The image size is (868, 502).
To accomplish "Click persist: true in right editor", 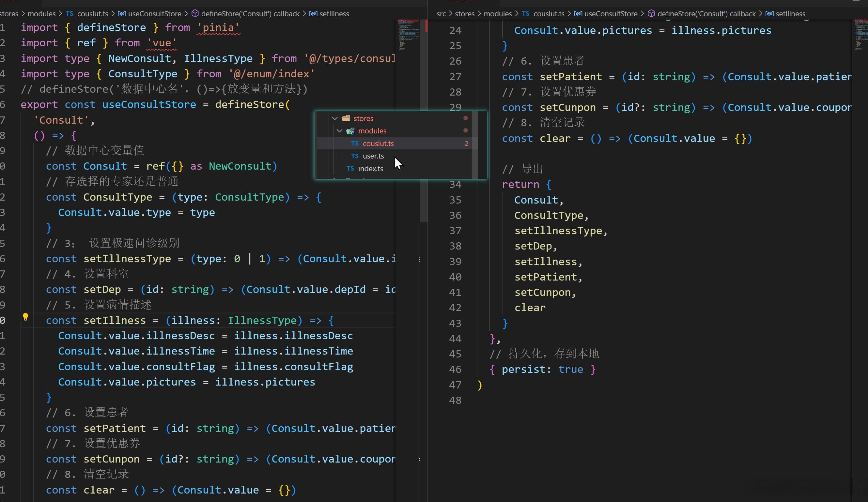I will (x=542, y=370).
